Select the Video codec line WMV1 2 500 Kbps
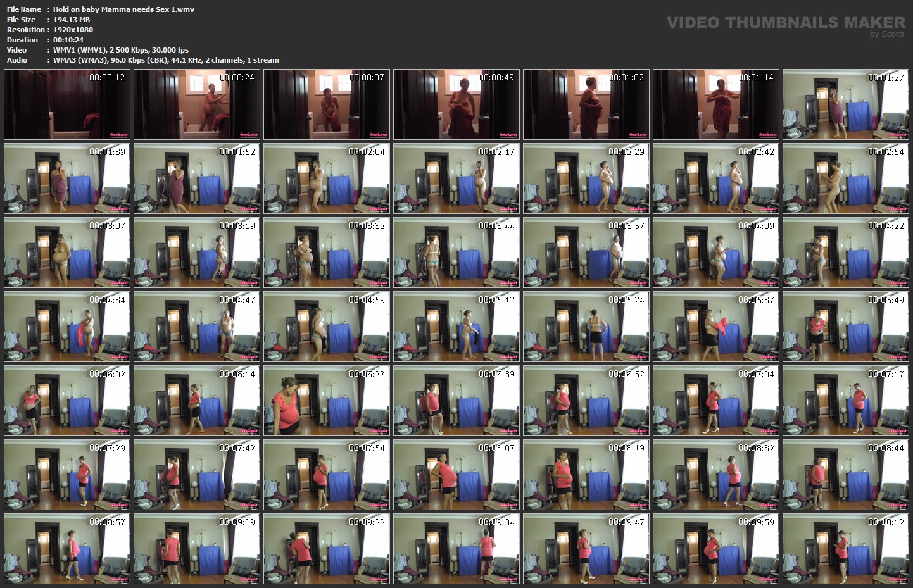This screenshot has width=913, height=588. click(x=121, y=50)
